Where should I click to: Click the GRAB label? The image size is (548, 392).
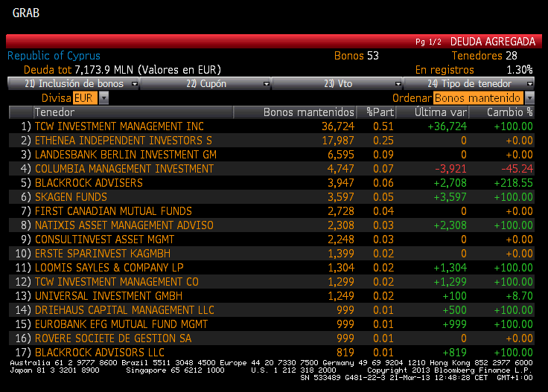click(x=26, y=13)
